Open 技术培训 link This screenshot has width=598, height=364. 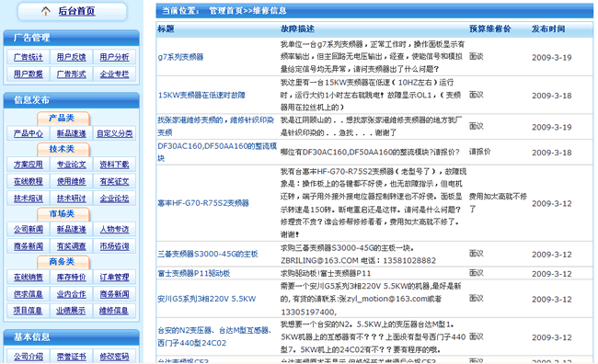tap(29, 199)
